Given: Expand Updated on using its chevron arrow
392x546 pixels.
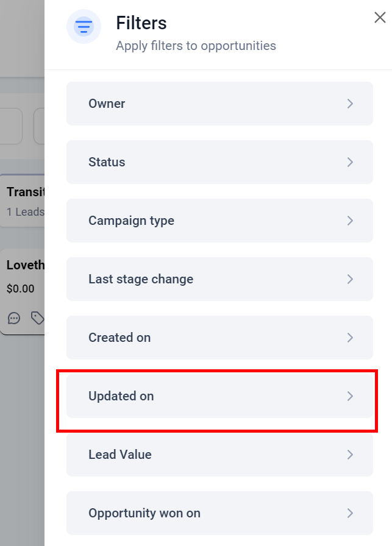Looking at the screenshot, I should coord(350,396).
